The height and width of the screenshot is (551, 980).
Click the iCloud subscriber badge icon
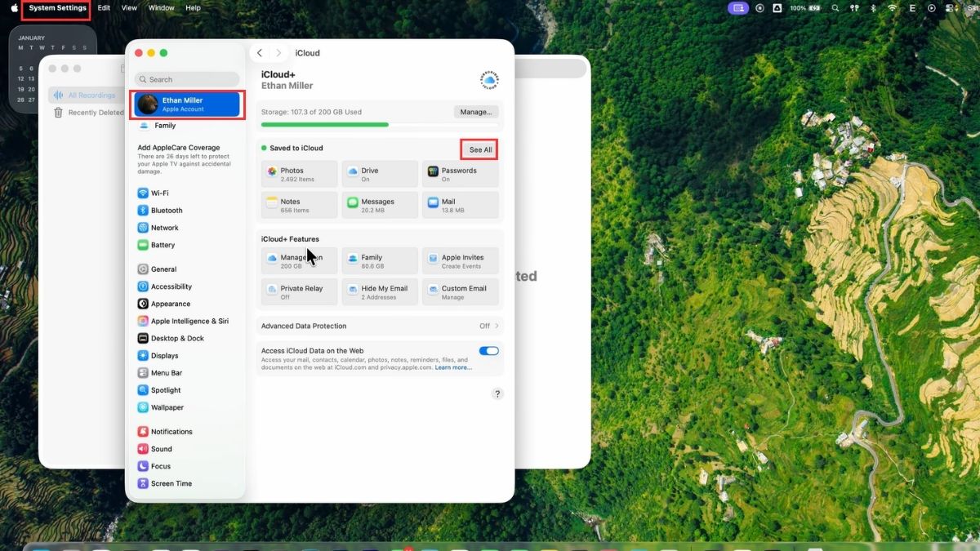489,80
